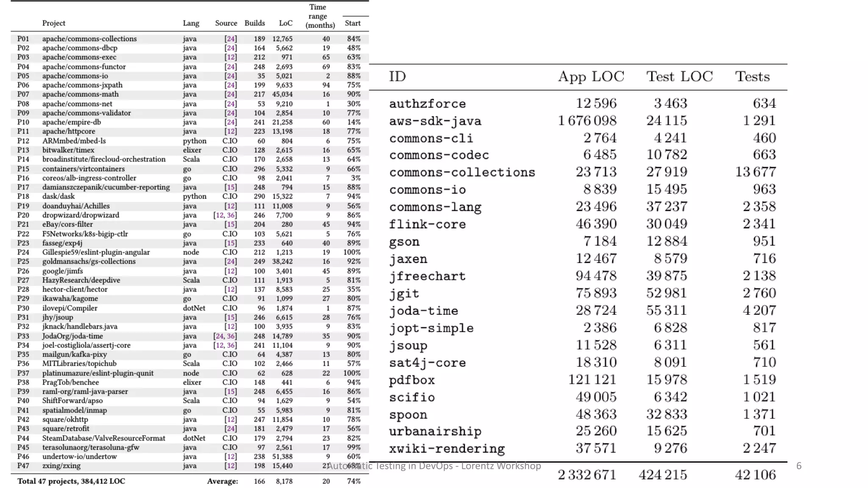Image resolution: width=868 pixels, height=488 pixels.
Task: Click the [12] citation for square/okhttp
Action: [x=231, y=419]
